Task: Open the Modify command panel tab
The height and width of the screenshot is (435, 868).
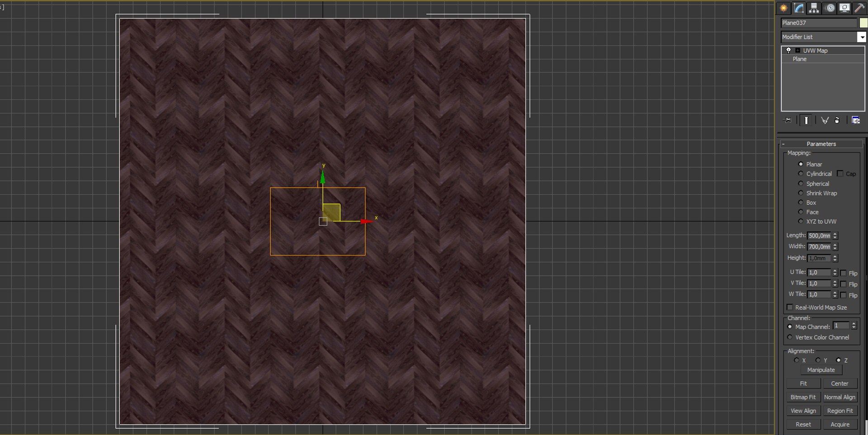Action: [x=799, y=8]
